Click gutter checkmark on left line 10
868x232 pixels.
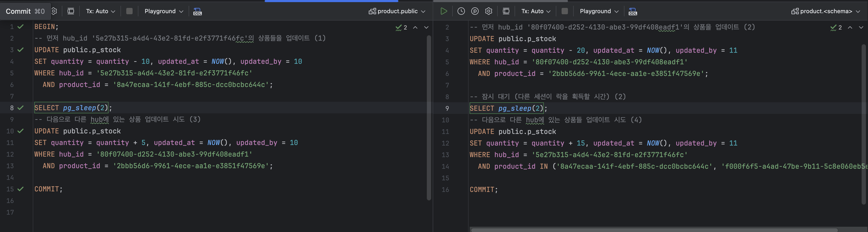[x=21, y=131]
